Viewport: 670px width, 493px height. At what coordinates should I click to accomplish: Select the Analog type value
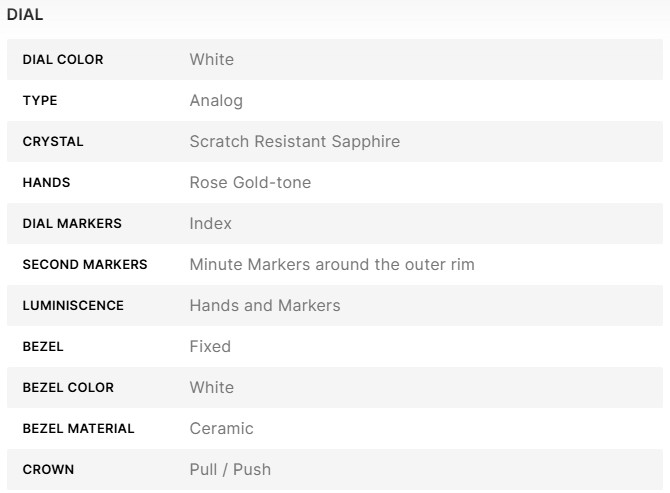point(216,101)
